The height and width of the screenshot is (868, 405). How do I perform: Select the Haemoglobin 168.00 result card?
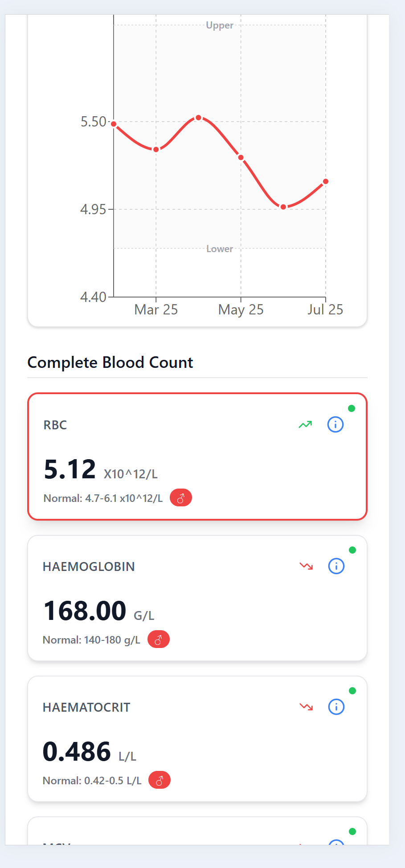tap(197, 598)
